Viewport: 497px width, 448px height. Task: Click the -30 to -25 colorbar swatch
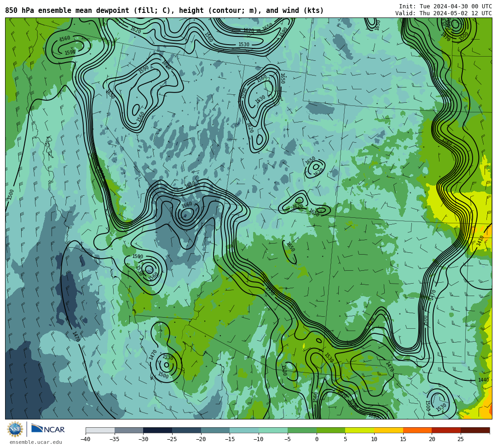(x=158, y=430)
